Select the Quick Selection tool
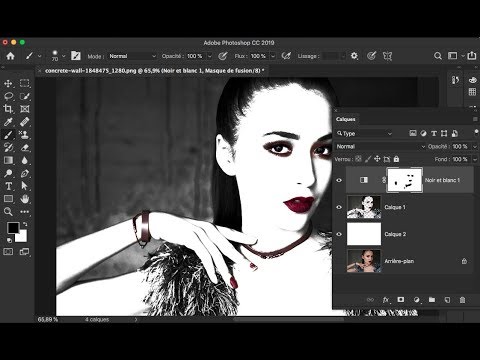The image size is (480, 360). point(24,96)
